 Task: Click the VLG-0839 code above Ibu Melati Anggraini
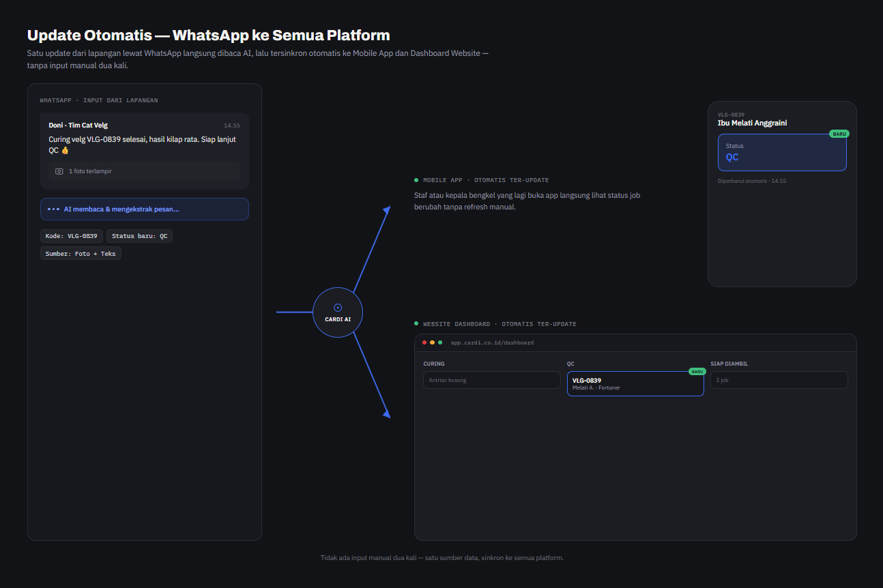point(731,115)
